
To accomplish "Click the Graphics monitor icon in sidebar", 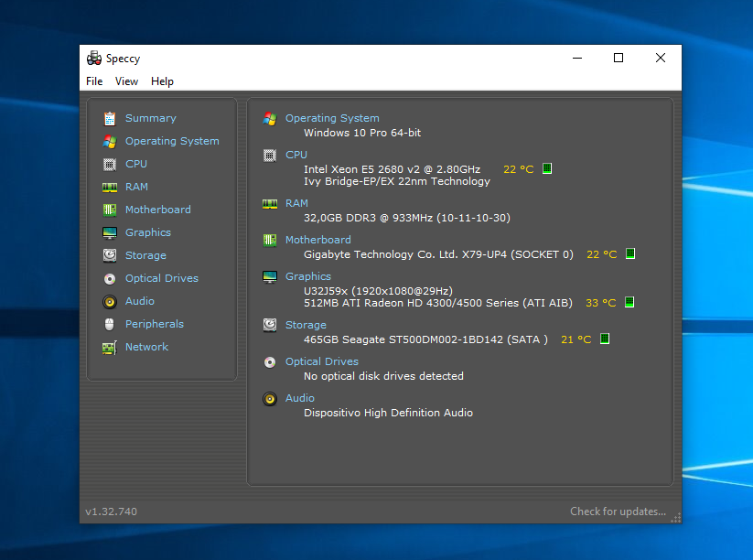I will tap(110, 233).
